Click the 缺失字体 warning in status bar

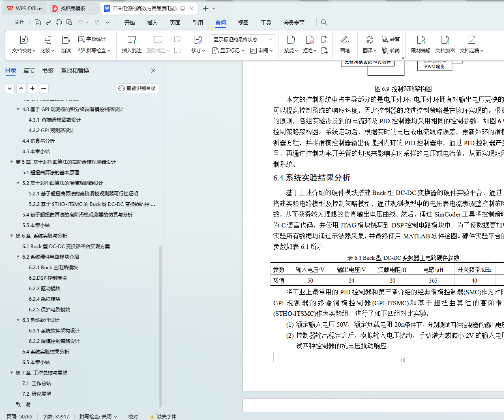click(163, 416)
